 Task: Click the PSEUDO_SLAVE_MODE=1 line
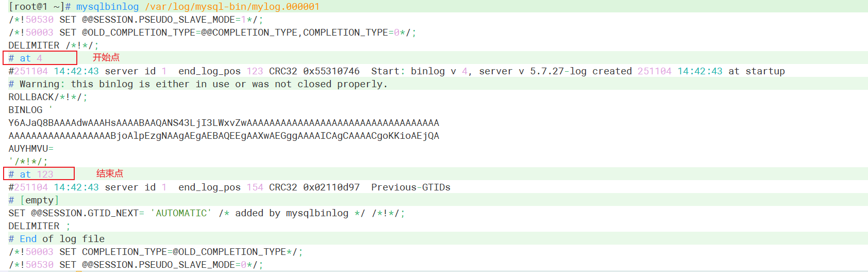136,20
